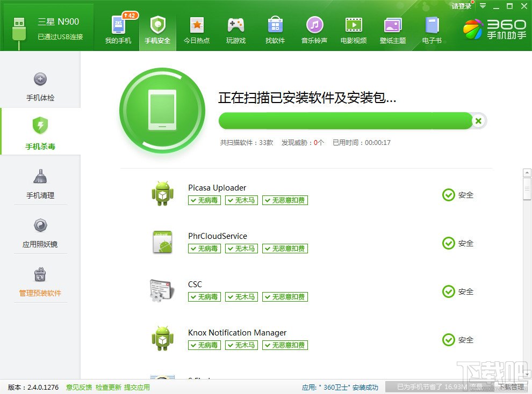Click the green phone scanning circle
The width and height of the screenshot is (532, 394).
(x=162, y=111)
